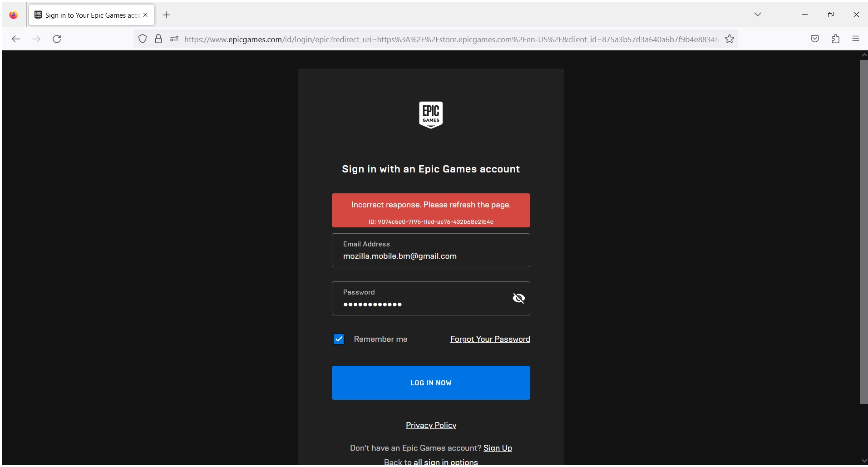The width and height of the screenshot is (868, 467).
Task: Bookmark this page using the star icon
Action: coord(730,39)
